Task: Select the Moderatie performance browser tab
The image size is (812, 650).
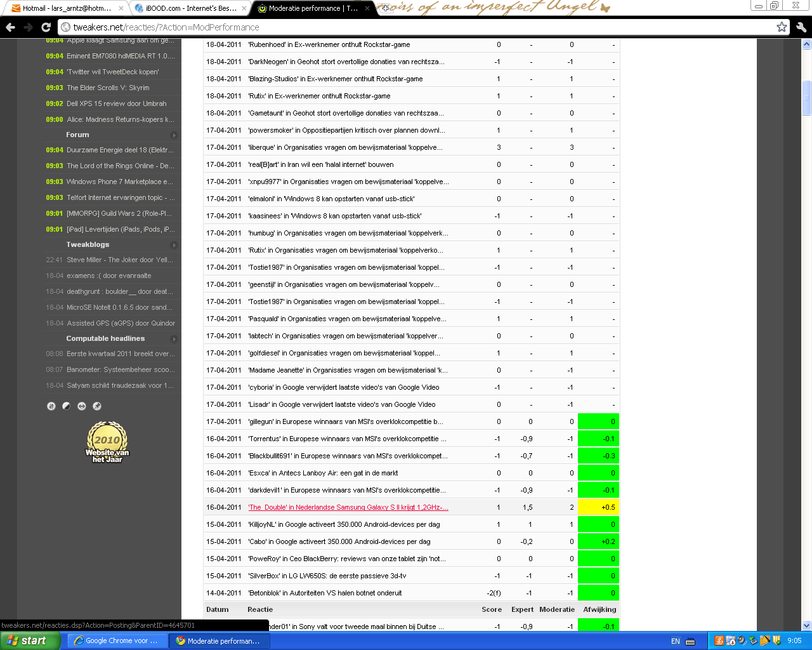Action: point(313,8)
